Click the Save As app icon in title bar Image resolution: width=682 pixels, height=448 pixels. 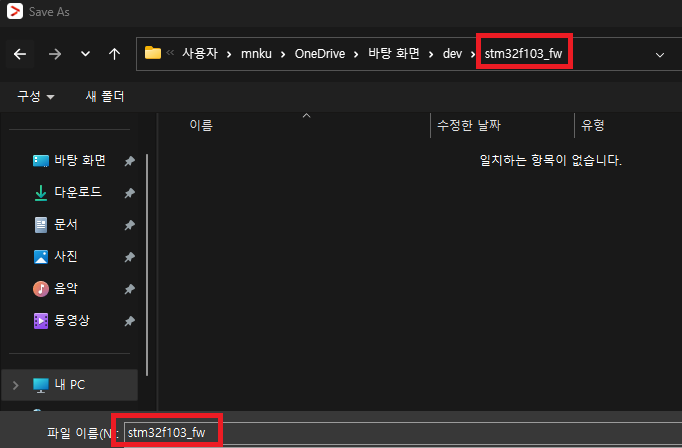(x=14, y=11)
